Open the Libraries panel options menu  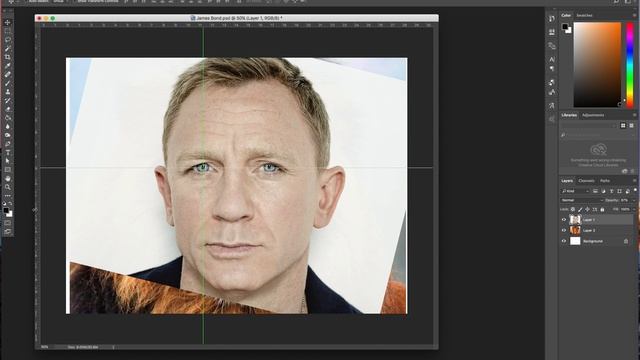[635, 115]
